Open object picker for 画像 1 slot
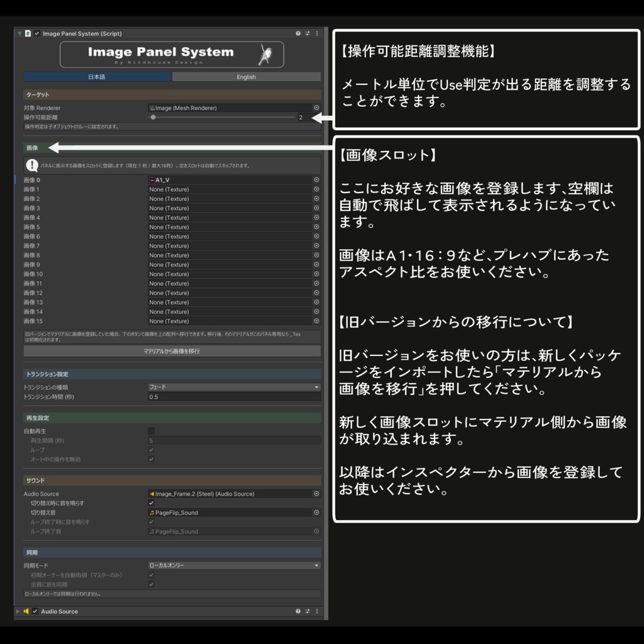 pos(316,189)
